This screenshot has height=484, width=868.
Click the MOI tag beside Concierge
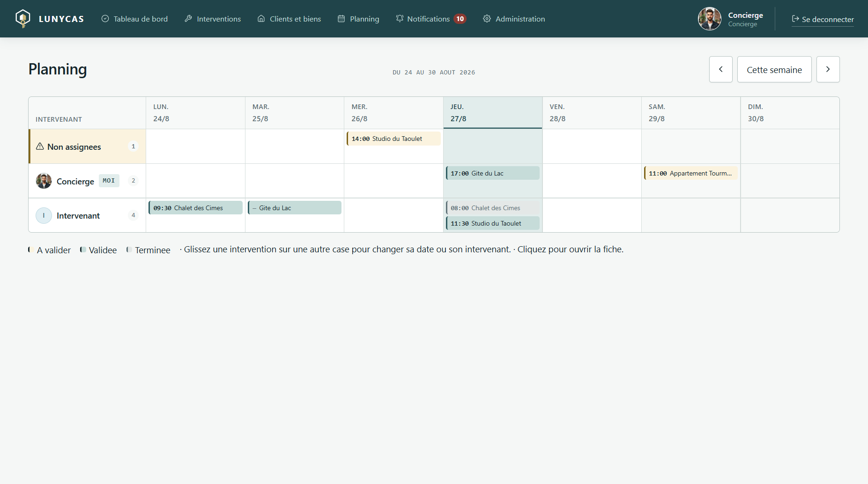[109, 181]
